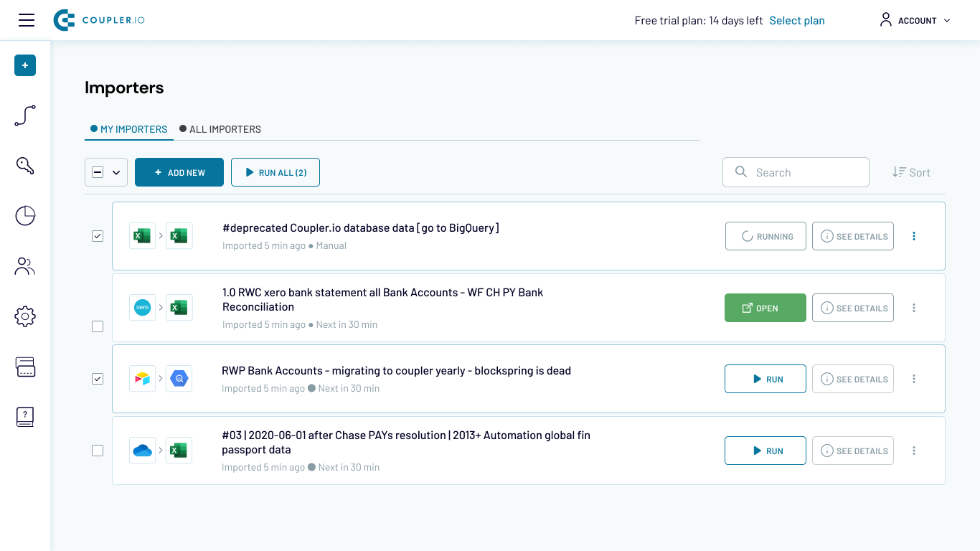Open three-dot menu for RWP Bank Accounts importer

(x=914, y=379)
